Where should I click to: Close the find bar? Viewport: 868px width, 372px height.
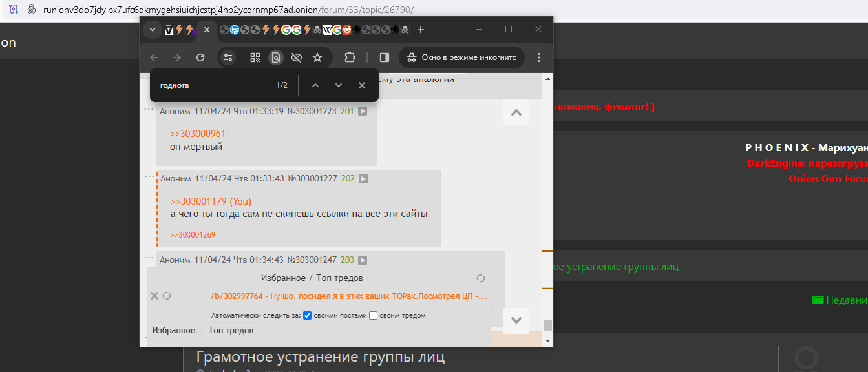click(362, 85)
